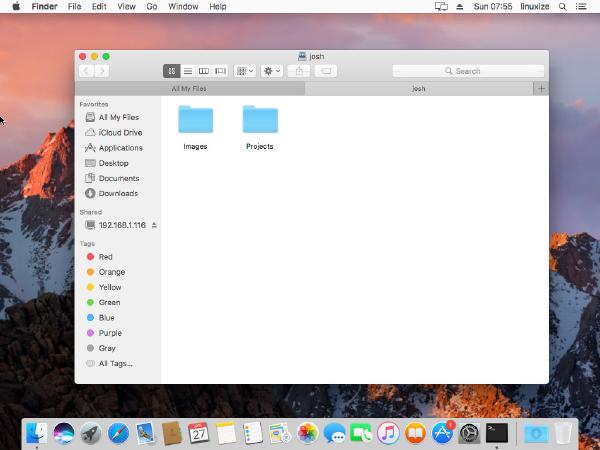Open Notification Center in menu bar

point(581,7)
